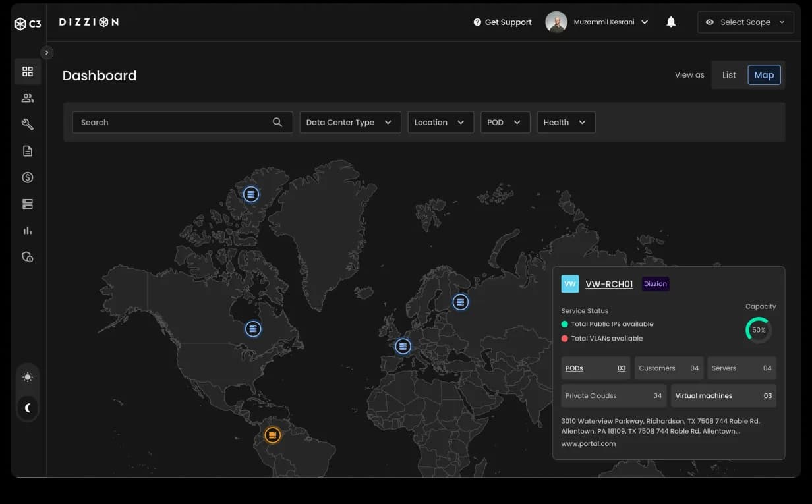Screen dimensions: 812x504
Task: Click the 50% capacity progress ring
Action: click(759, 330)
